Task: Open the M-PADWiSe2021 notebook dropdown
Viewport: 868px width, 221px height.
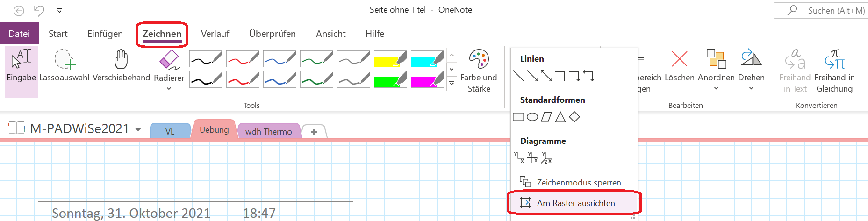Action: pos(138,129)
